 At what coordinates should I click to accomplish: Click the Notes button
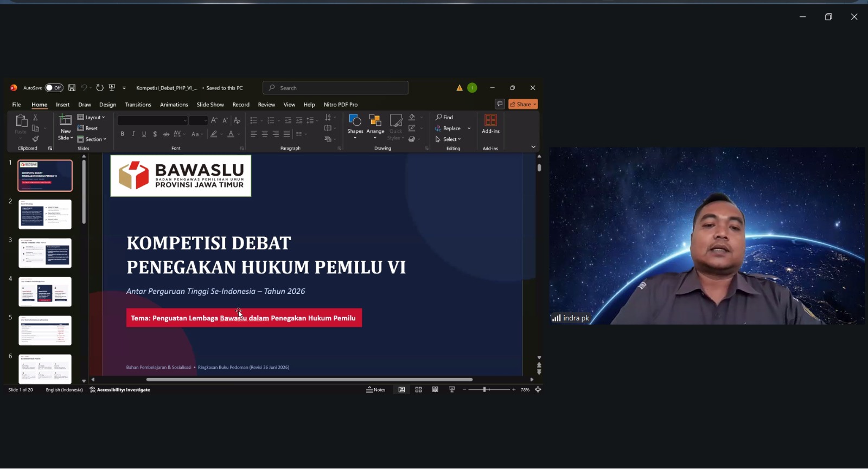376,390
